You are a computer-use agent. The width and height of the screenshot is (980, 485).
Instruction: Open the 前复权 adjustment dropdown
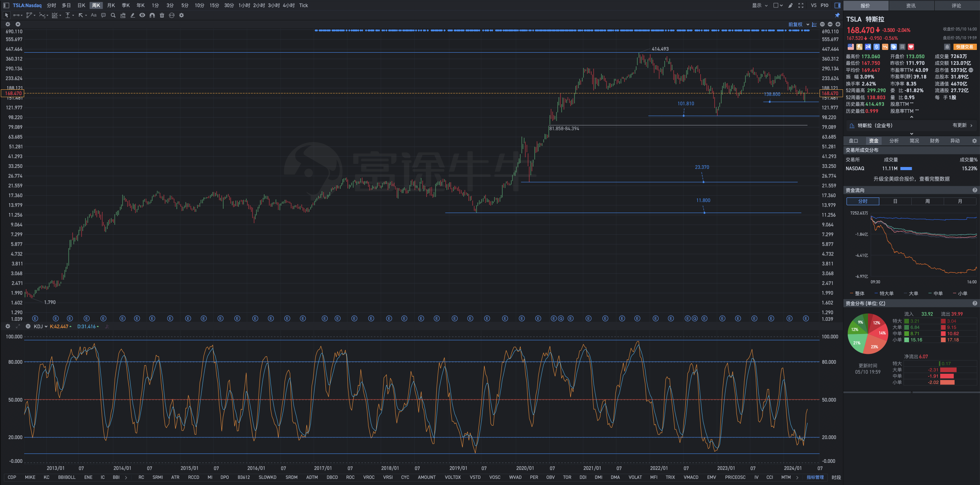pos(799,24)
